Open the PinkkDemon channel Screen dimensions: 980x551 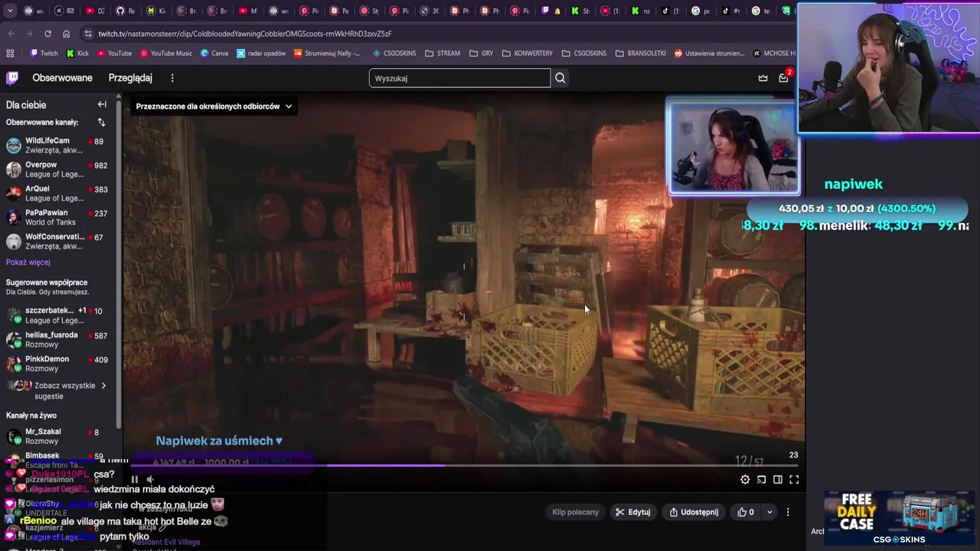coord(60,364)
